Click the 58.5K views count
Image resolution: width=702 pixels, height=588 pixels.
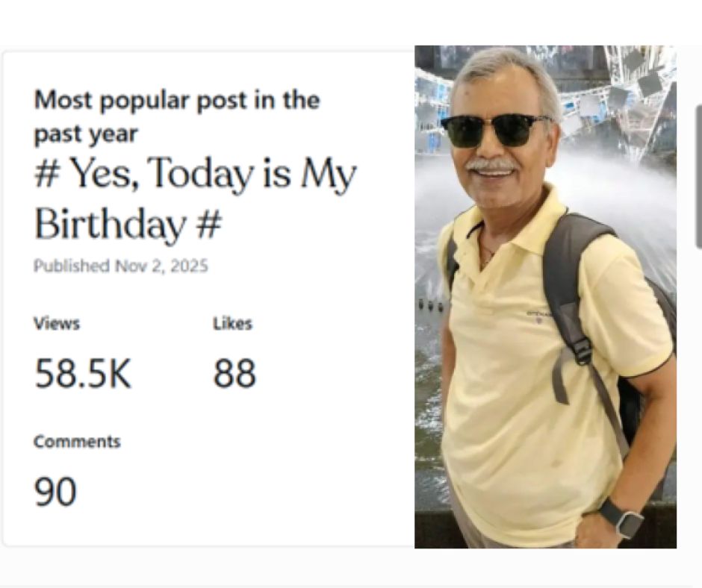83,374
